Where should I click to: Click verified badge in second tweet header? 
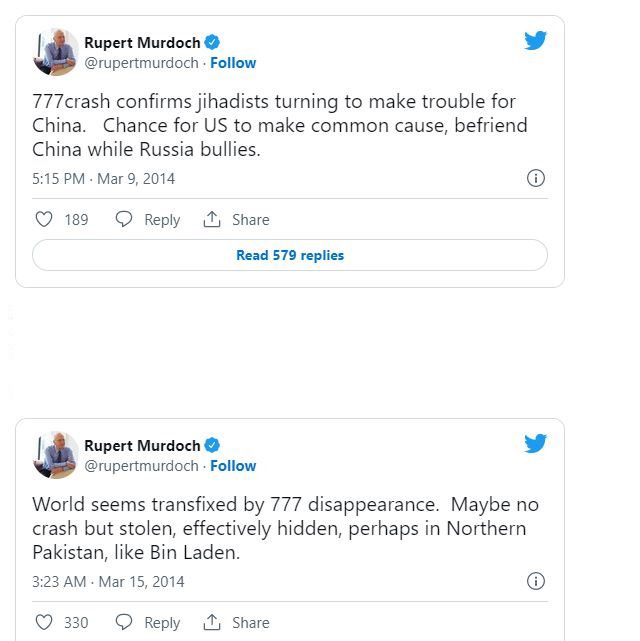[213, 446]
